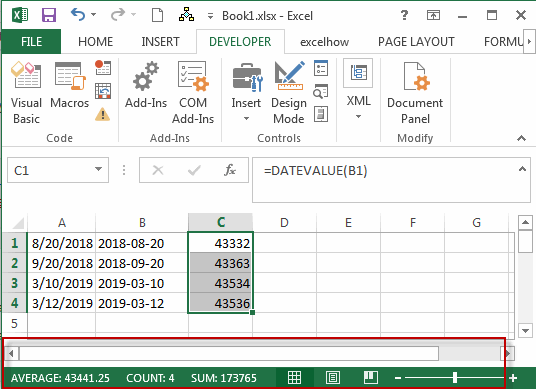Open the Undo history dropdown arrow
This screenshot has width=536, height=389.
[x=93, y=15]
